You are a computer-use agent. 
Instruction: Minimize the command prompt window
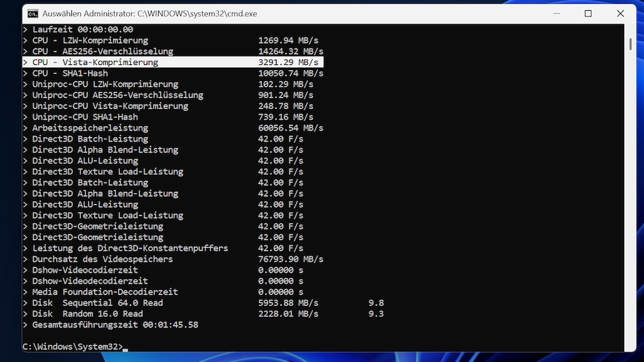click(555, 13)
